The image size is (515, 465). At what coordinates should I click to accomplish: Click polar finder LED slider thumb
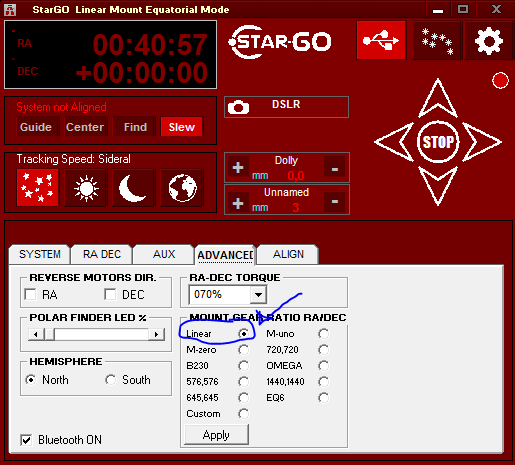click(x=49, y=334)
